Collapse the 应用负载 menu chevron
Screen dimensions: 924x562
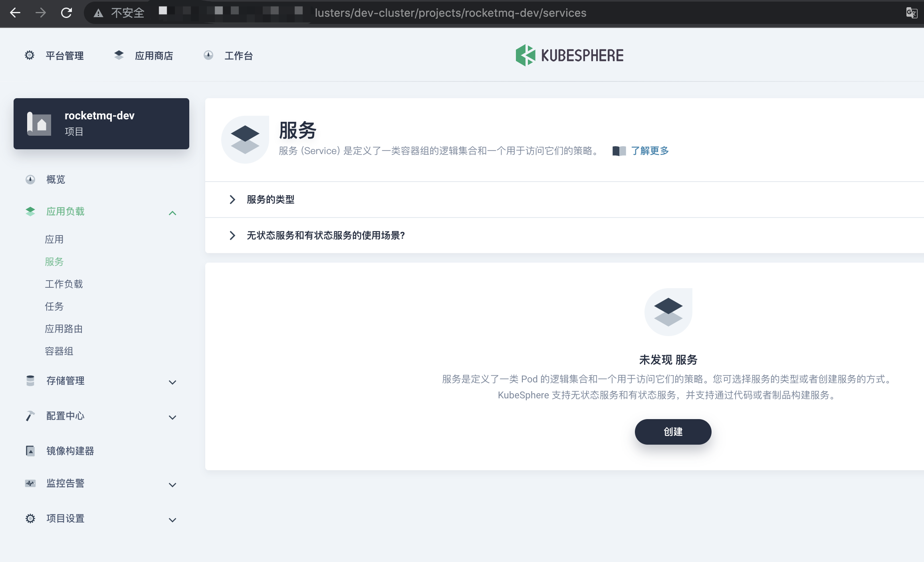pos(173,213)
